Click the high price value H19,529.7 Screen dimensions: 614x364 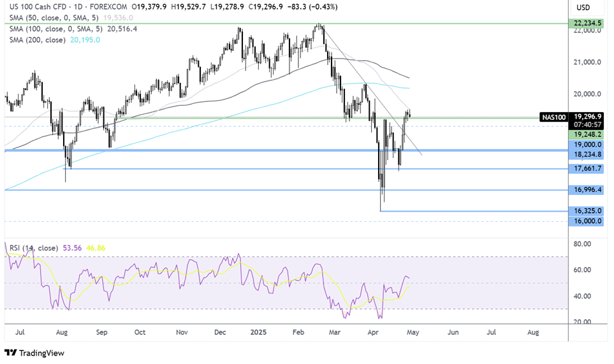[x=188, y=6]
